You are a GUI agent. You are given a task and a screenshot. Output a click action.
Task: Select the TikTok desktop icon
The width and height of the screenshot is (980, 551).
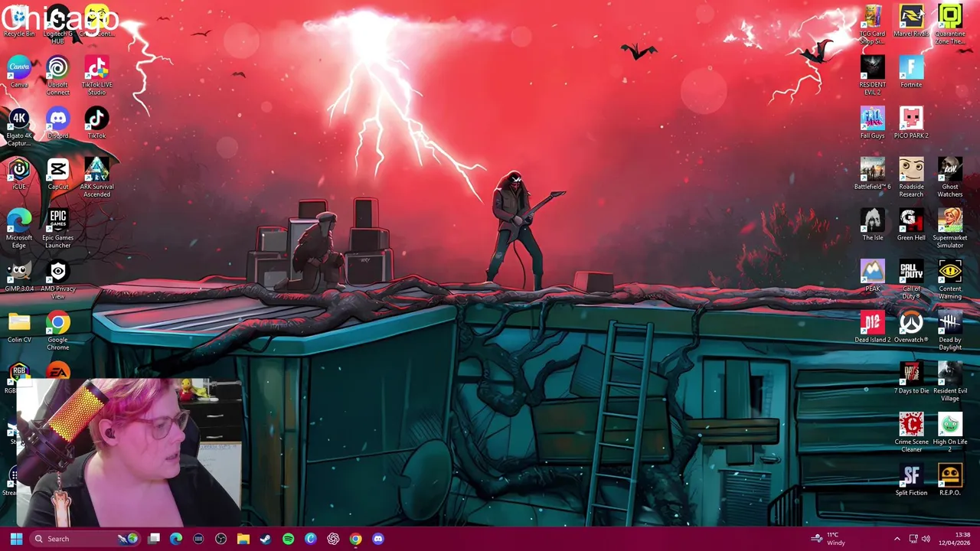(96, 122)
